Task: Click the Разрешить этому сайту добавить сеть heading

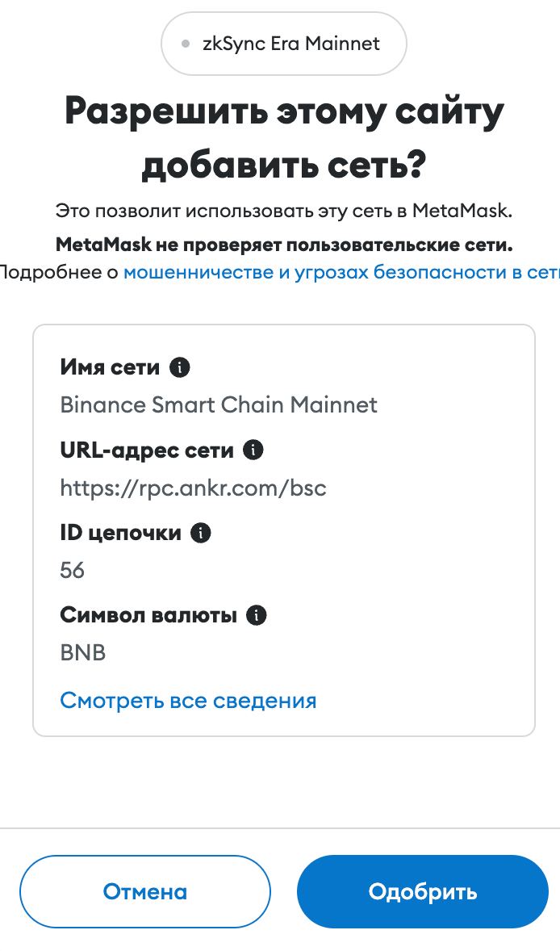Action: tap(284, 138)
